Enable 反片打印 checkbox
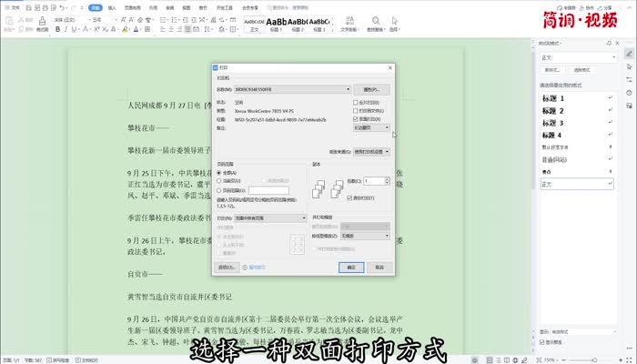Image resolution: width=637 pixels, height=364 pixels. coord(354,103)
